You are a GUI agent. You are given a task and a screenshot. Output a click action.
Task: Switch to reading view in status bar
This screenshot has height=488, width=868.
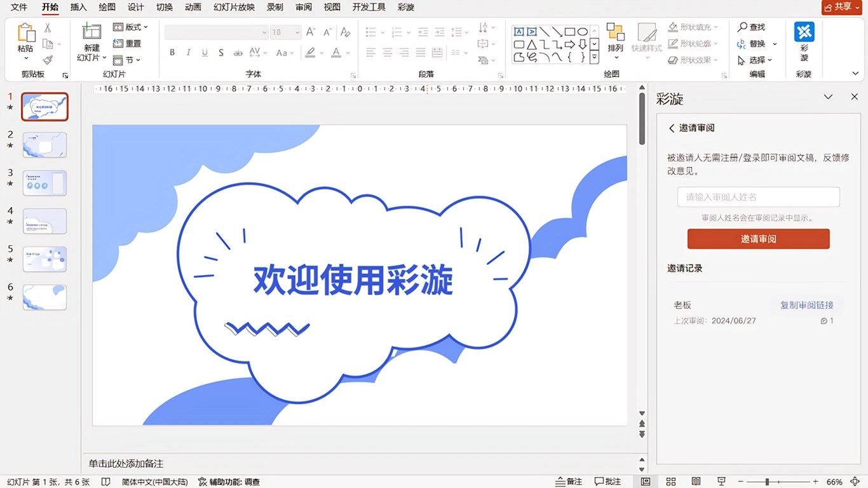click(696, 482)
